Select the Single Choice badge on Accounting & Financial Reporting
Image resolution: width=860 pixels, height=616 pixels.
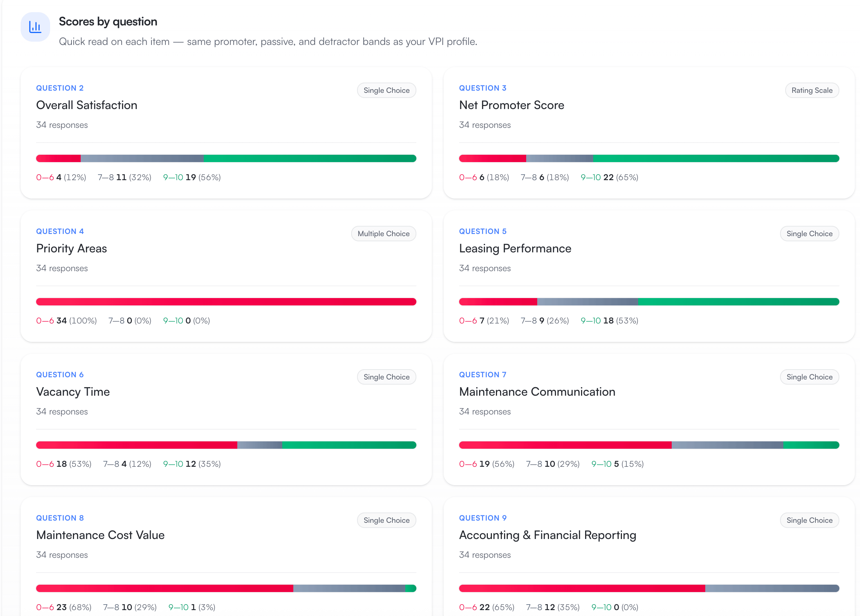[810, 520]
